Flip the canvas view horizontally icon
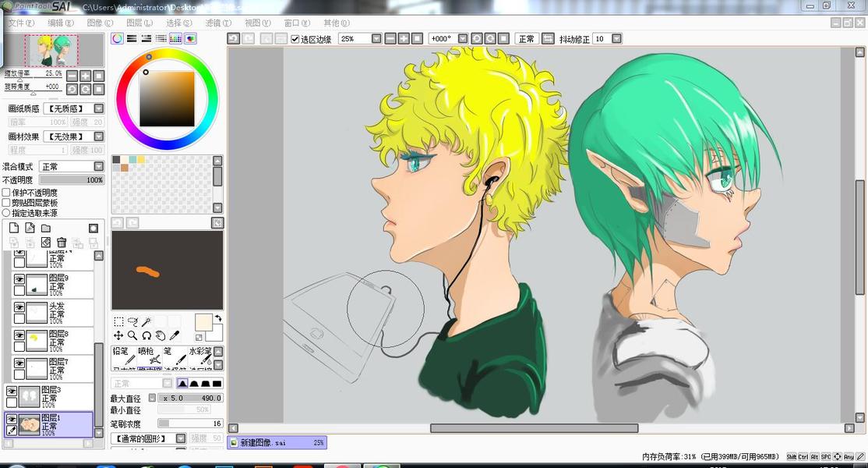This screenshot has width=868, height=468. click(548, 38)
